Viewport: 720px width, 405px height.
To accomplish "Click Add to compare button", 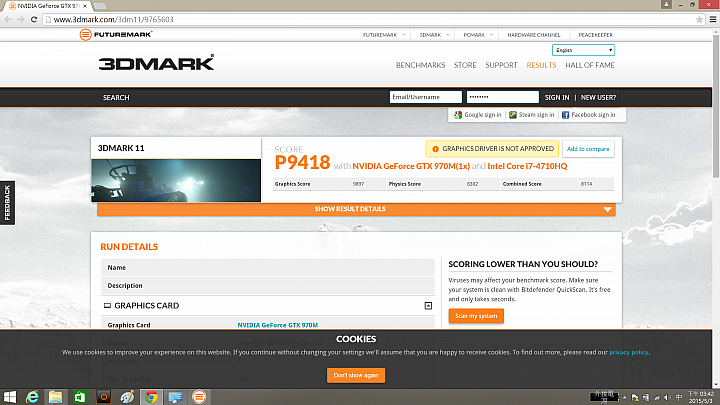I will click(588, 149).
